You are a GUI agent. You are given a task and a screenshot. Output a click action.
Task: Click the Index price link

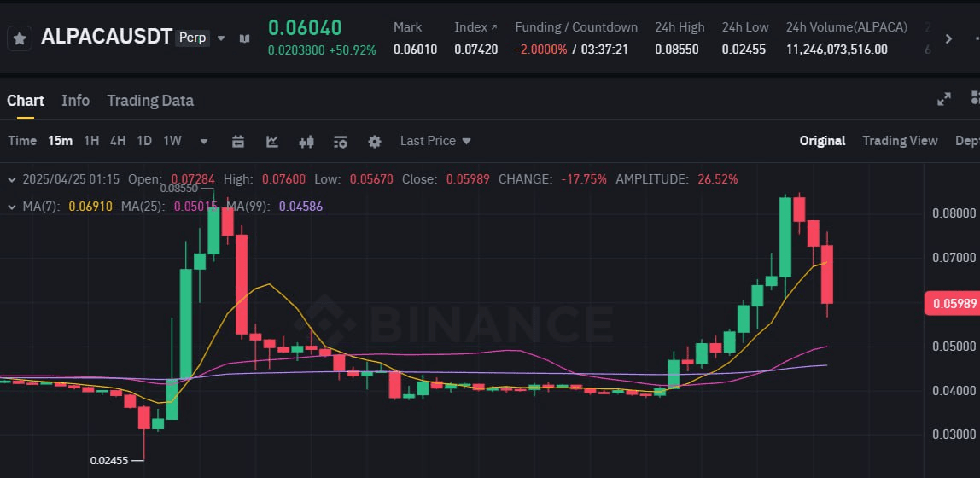point(475,26)
